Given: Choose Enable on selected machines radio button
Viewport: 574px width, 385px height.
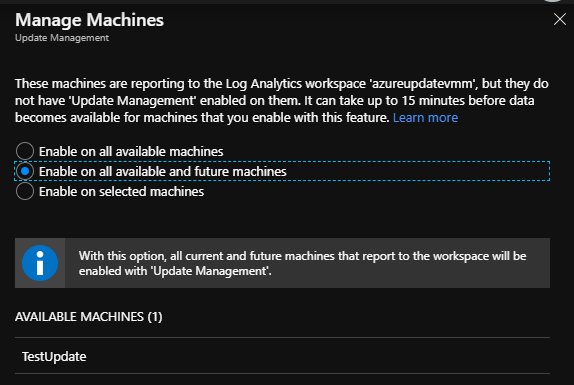Looking at the screenshot, I should coord(25,191).
